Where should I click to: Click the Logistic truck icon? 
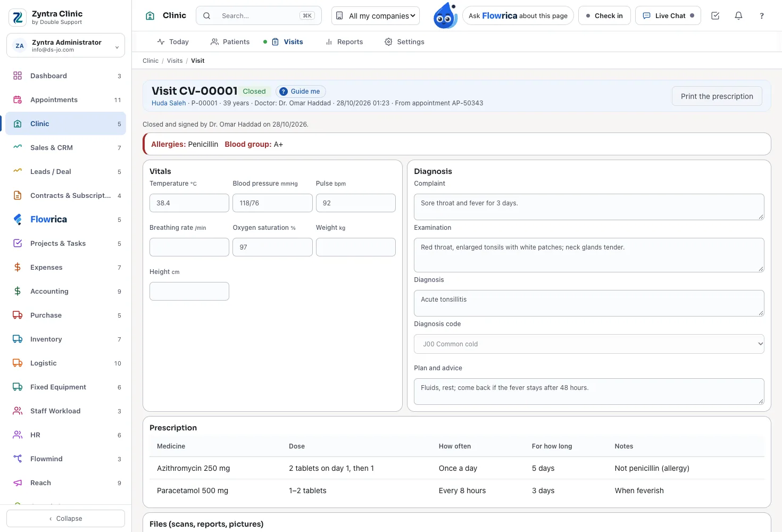click(x=18, y=363)
